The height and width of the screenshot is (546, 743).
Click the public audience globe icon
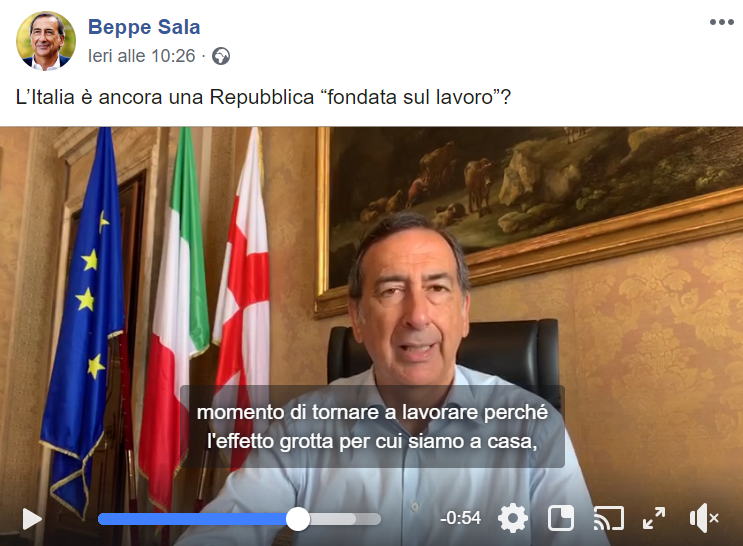pos(221,56)
